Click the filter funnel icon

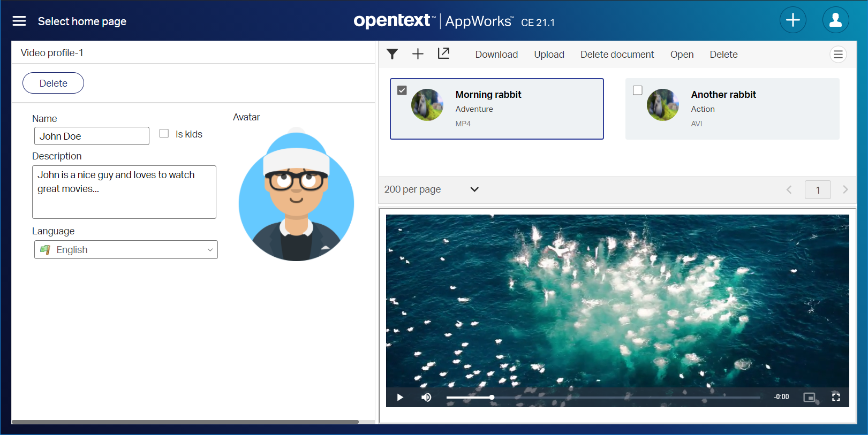pos(392,54)
